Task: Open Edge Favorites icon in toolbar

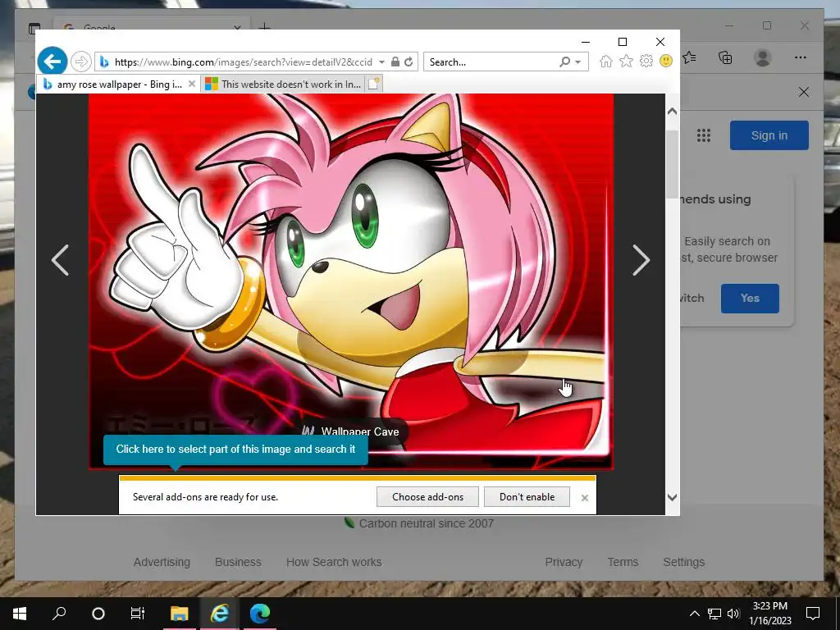Action: (690, 57)
